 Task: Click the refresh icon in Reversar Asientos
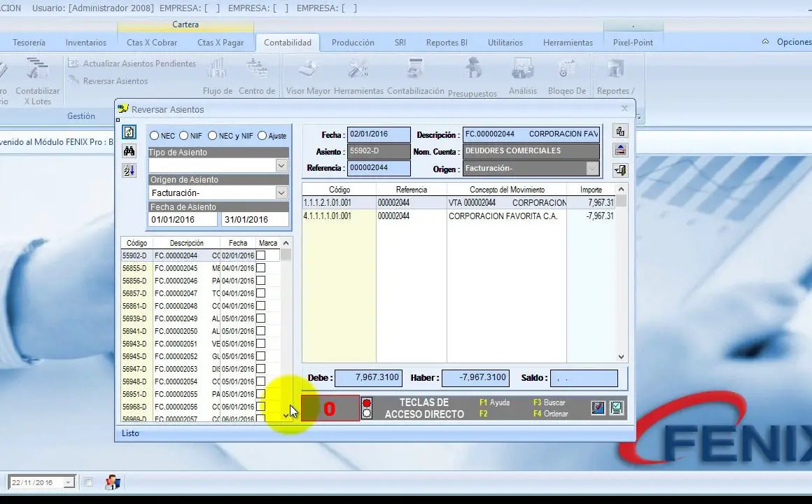click(129, 132)
